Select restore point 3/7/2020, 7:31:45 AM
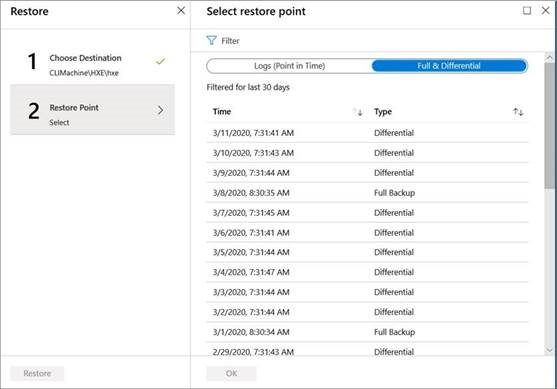 (x=367, y=212)
